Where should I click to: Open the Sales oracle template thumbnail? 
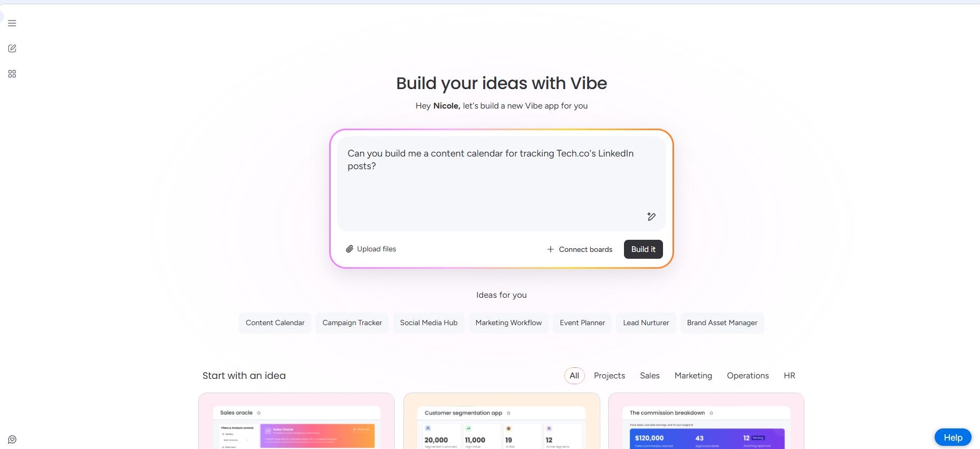(x=296, y=422)
